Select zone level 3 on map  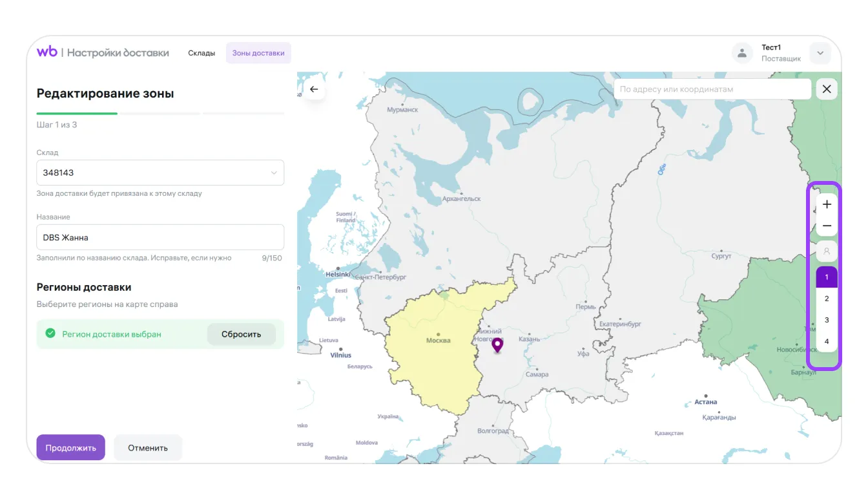click(827, 320)
